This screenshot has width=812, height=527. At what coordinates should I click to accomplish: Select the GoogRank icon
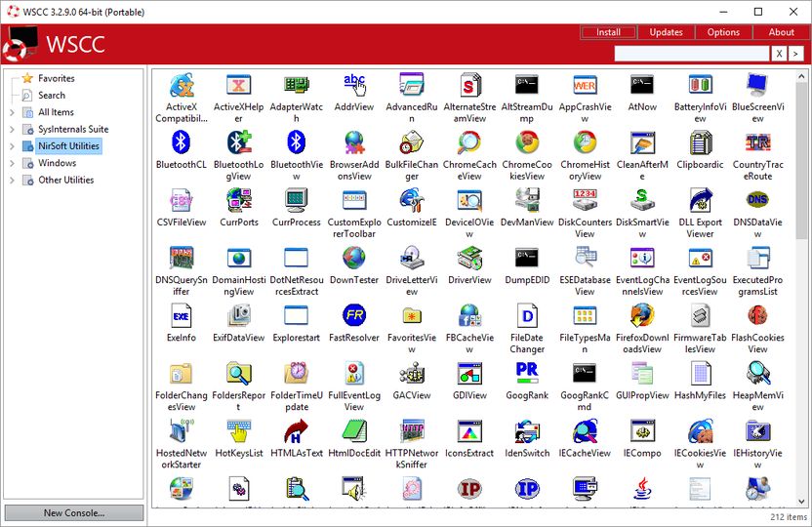[x=527, y=373]
